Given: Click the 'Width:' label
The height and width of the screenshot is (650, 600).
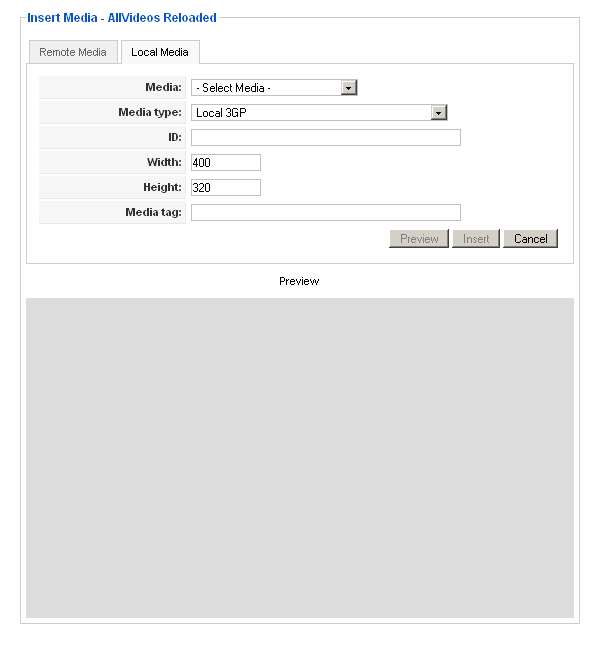Looking at the screenshot, I should pos(164,162).
